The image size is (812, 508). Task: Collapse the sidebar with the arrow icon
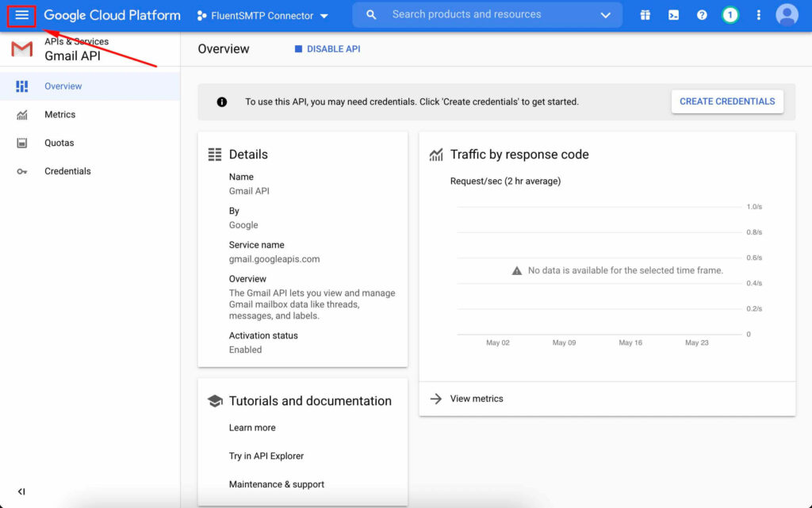21,491
